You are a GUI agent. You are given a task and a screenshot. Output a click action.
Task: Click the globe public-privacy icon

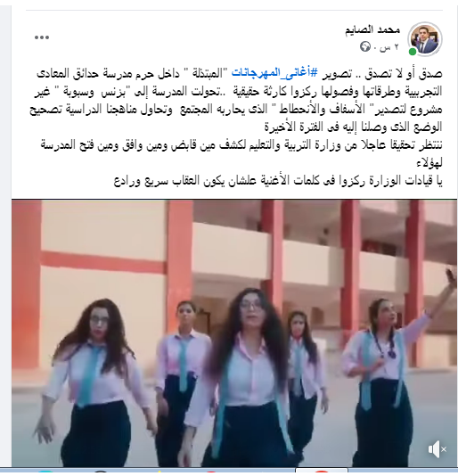(x=365, y=46)
